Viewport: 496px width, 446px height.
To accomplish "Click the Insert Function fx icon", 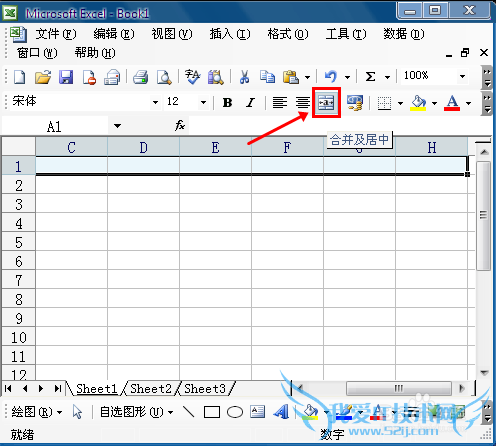I will (x=180, y=125).
